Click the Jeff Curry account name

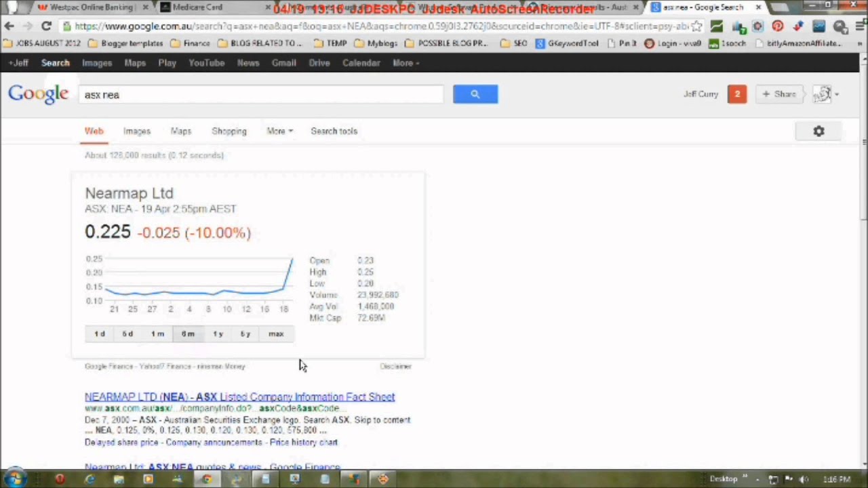701,94
